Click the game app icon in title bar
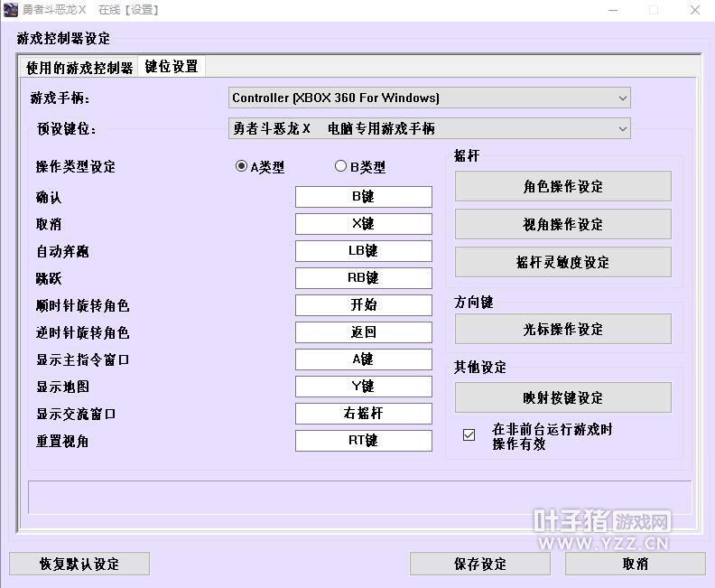Viewport: 715px width, 588px height. pyautogui.click(x=12, y=10)
